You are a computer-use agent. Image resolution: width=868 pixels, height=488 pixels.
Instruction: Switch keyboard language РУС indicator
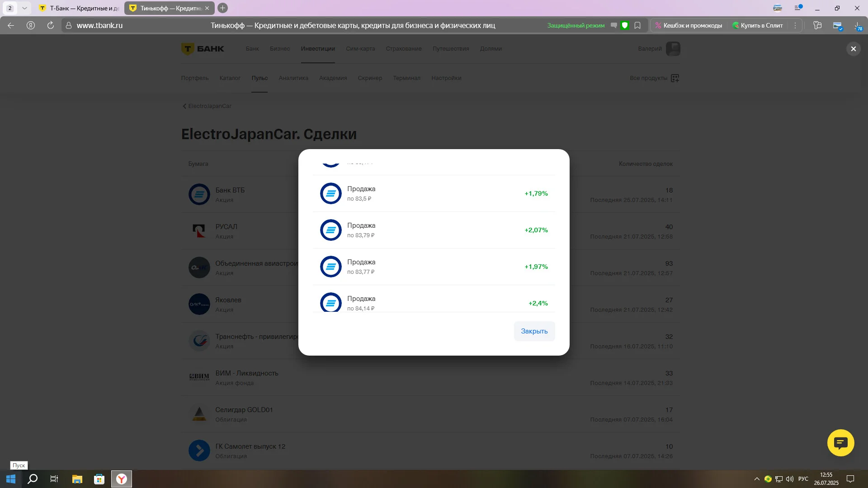pos(803,479)
